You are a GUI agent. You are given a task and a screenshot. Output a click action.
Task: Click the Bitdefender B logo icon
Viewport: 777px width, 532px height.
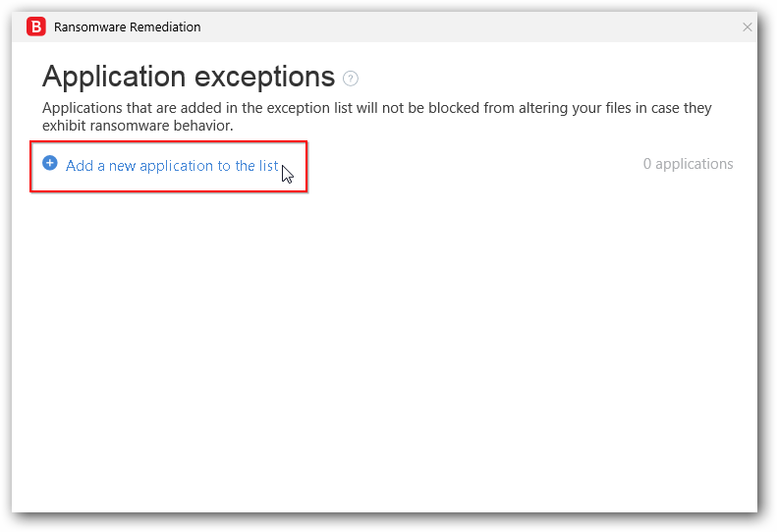[36, 27]
